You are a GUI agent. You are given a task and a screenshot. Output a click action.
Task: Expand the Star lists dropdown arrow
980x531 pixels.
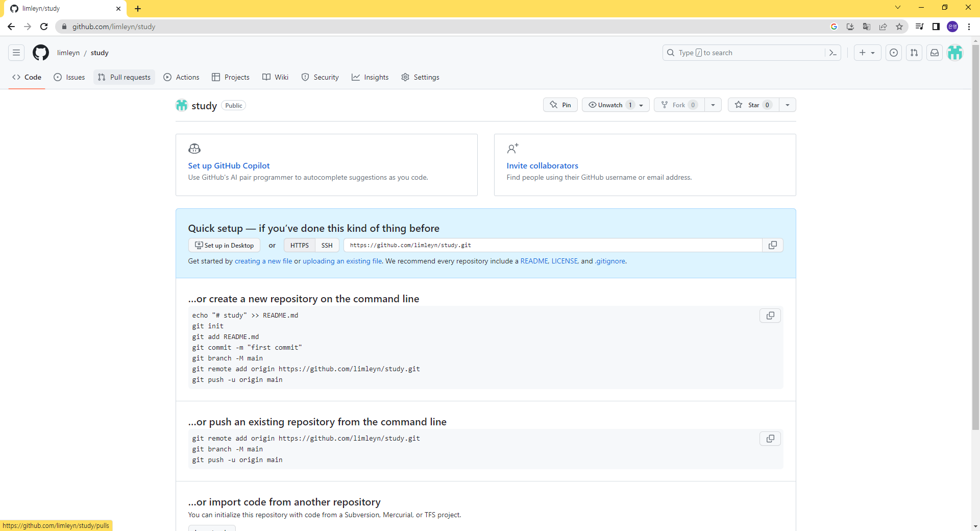788,105
